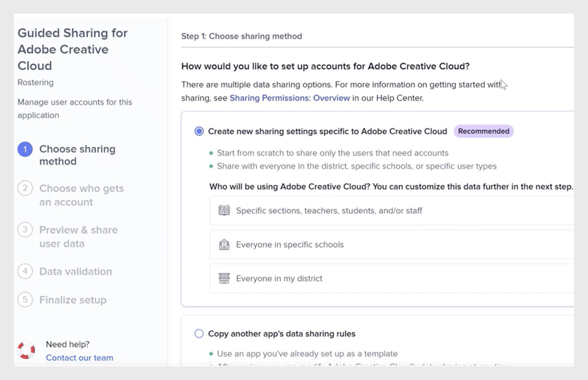
Task: Click step 1 circle in sidebar
Action: [25, 149]
